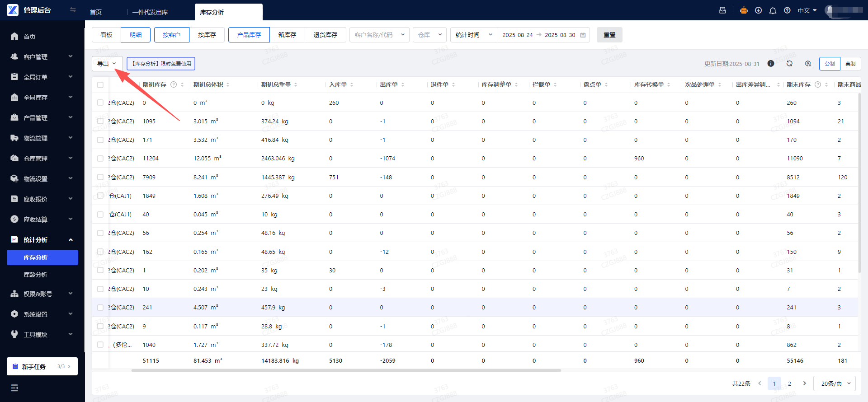The width and height of the screenshot is (868, 402).
Task: Open the notification bell in the header
Action: pos(773,10)
